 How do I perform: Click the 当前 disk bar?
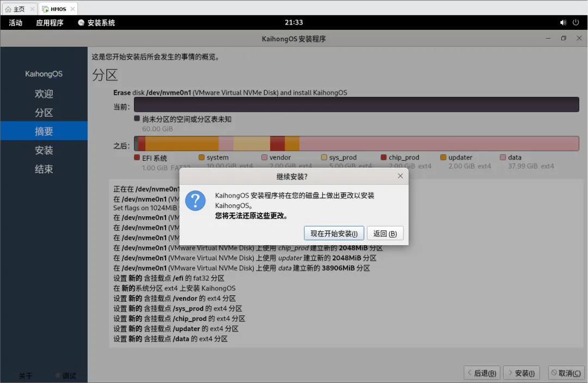[x=356, y=105]
